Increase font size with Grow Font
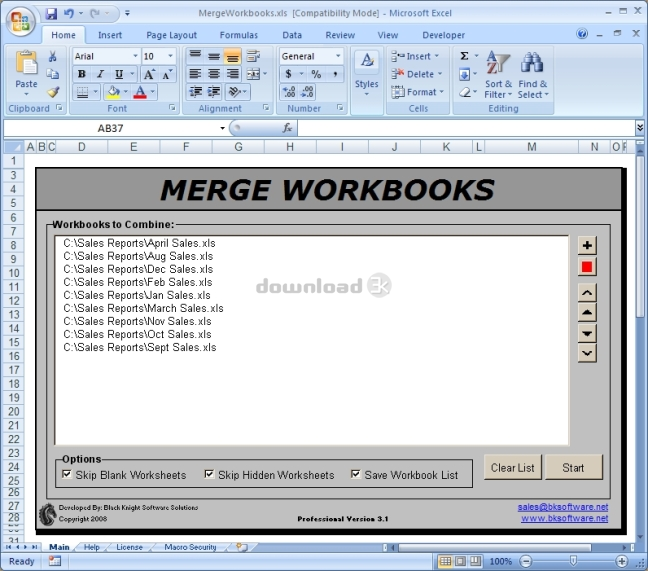The image size is (648, 571). [149, 74]
